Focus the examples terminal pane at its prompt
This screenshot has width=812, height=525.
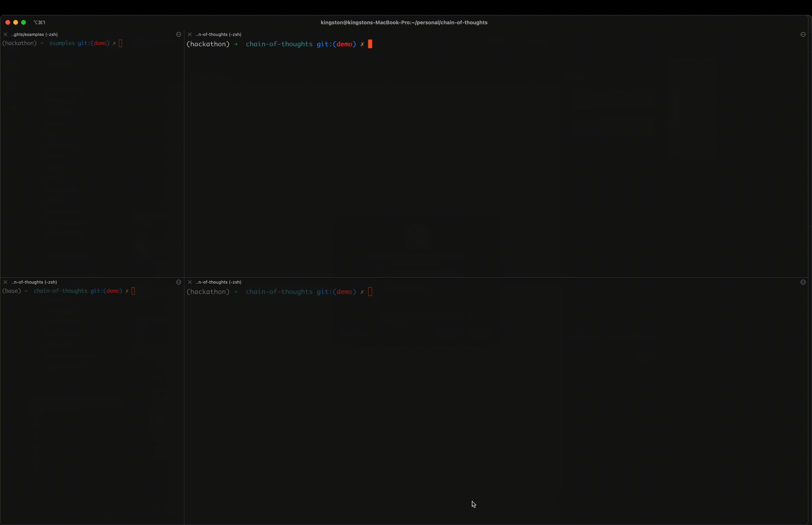coord(121,43)
